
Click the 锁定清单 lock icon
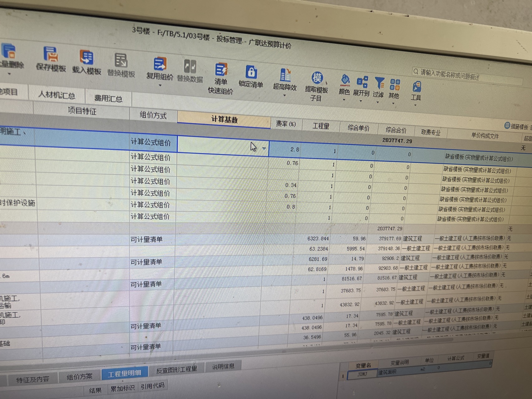click(x=251, y=72)
